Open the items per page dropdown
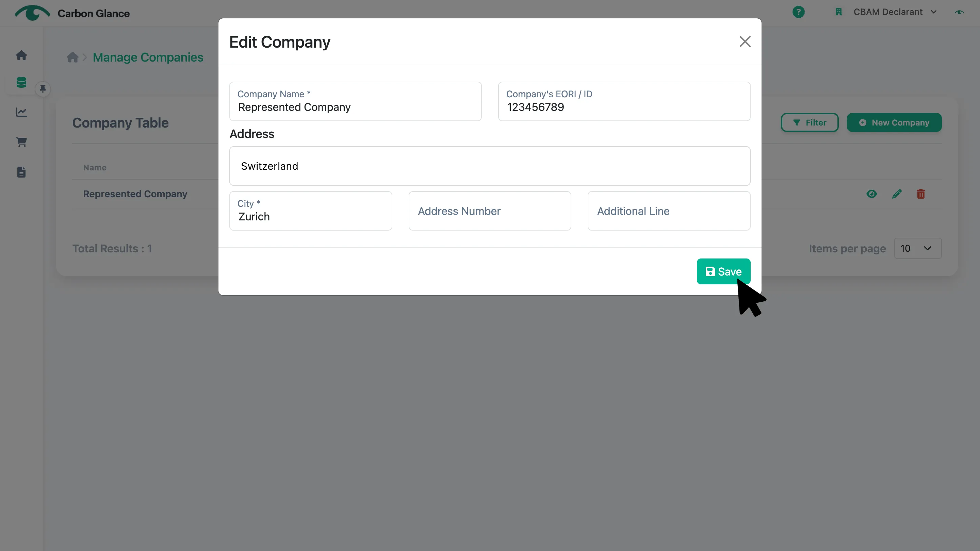The height and width of the screenshot is (551, 980). point(918,249)
